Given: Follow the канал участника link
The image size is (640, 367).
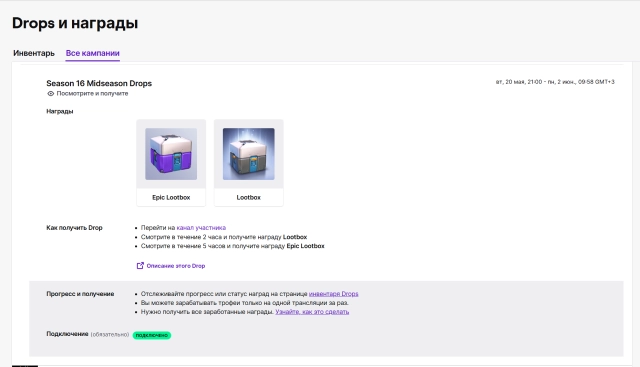Looking at the screenshot, I should (x=201, y=228).
